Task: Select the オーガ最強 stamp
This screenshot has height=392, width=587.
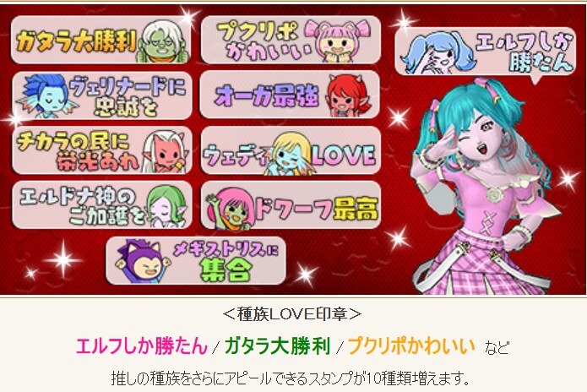Action: click(290, 95)
